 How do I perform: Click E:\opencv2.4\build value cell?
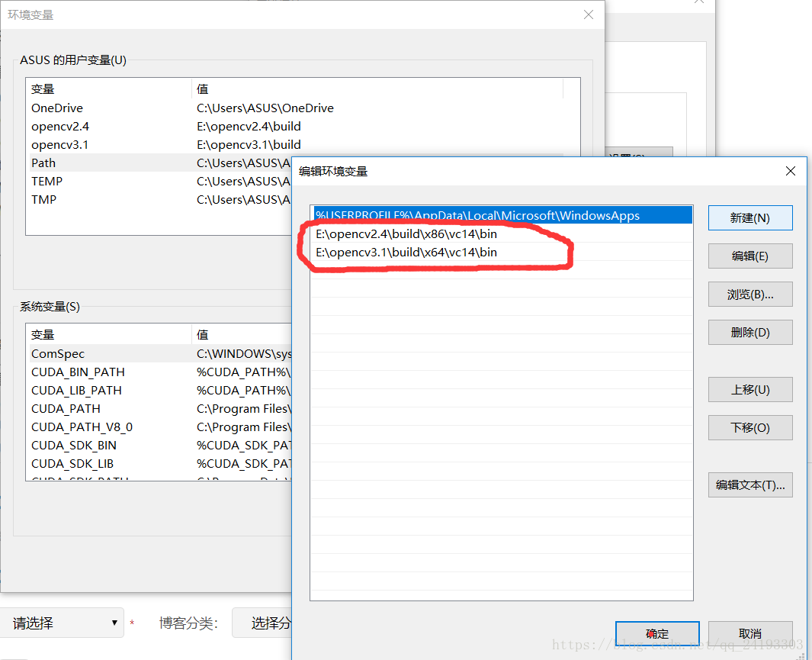click(x=249, y=127)
